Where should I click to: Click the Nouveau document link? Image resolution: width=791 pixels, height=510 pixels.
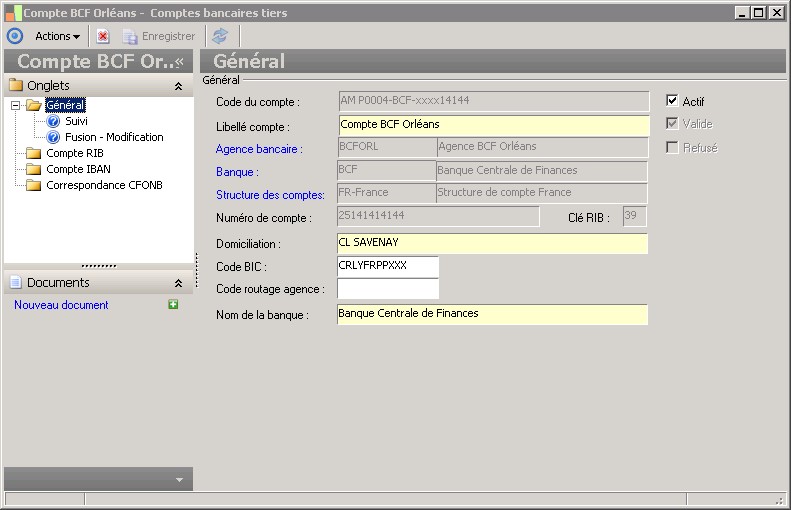61,305
